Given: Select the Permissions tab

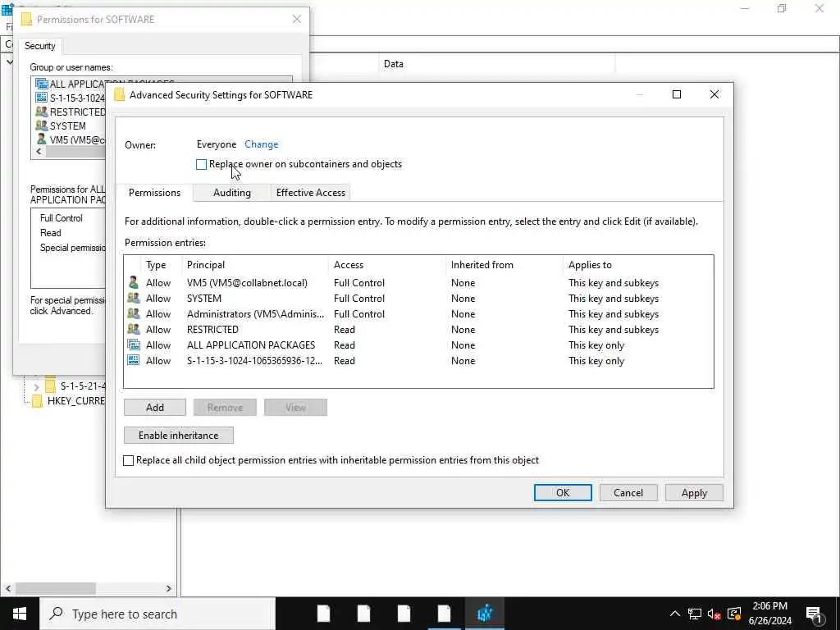Looking at the screenshot, I should 154,193.
